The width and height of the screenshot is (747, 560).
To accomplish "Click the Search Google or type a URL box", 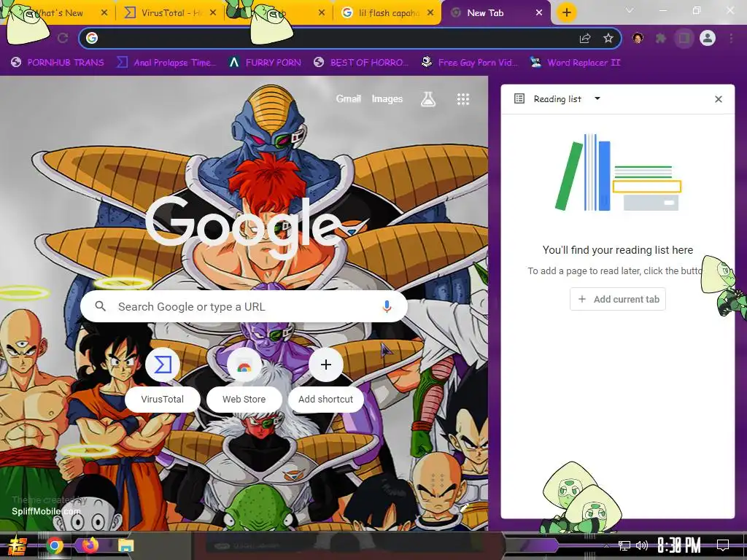I will (244, 306).
